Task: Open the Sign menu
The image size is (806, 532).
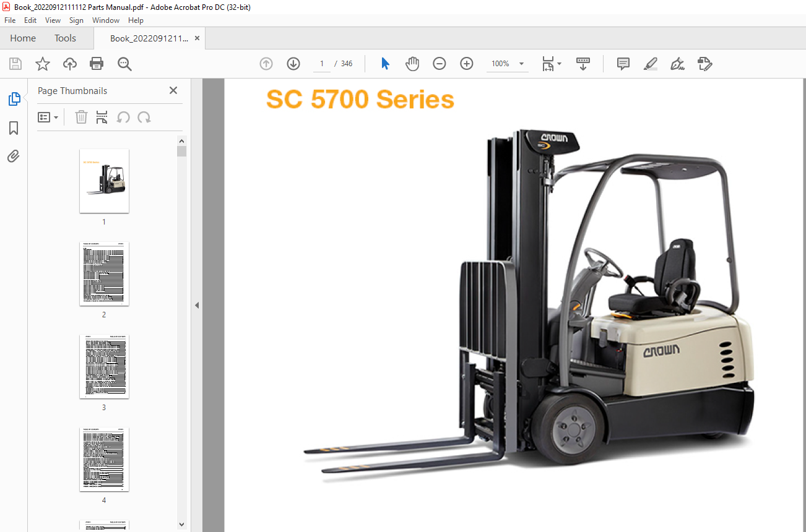Action: click(x=76, y=20)
